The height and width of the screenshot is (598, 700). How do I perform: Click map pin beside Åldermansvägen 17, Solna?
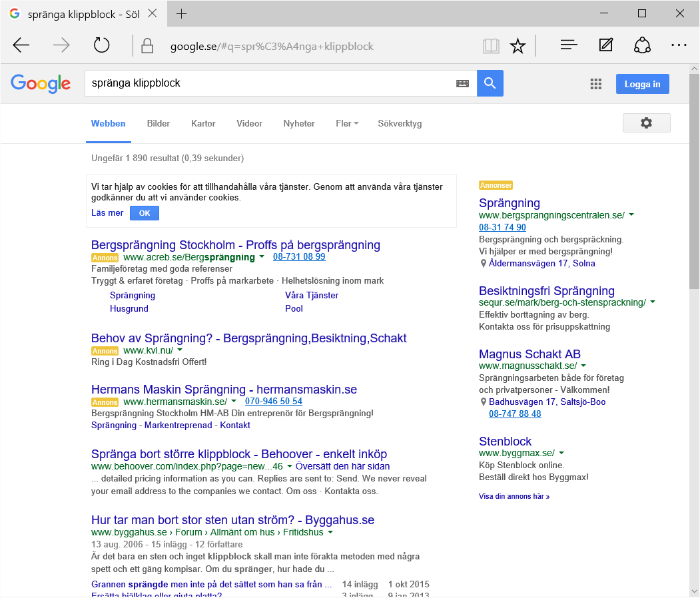point(483,264)
